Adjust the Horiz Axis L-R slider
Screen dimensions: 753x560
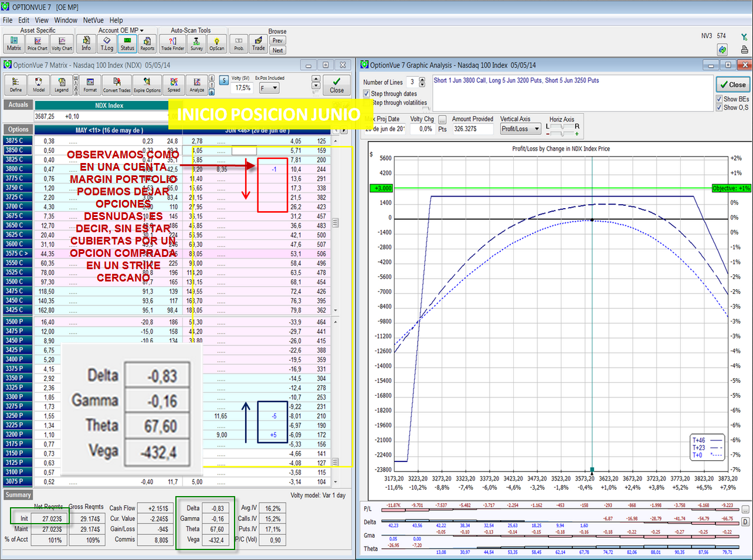[562, 127]
